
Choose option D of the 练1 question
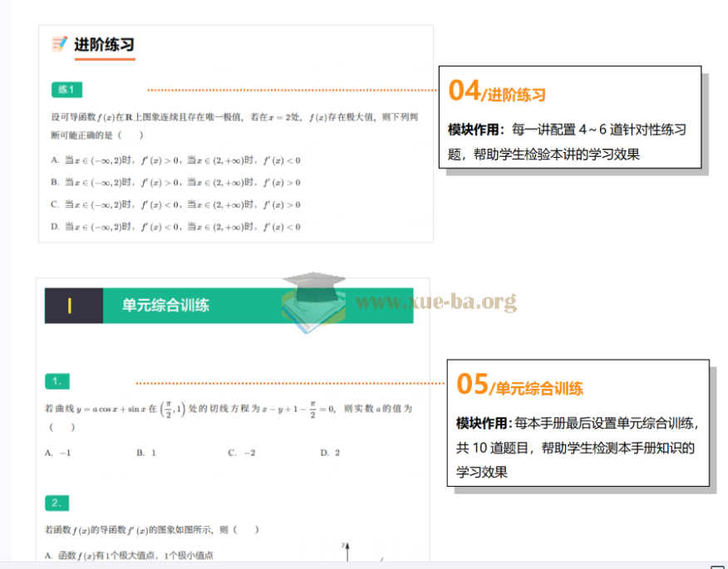[175, 227]
